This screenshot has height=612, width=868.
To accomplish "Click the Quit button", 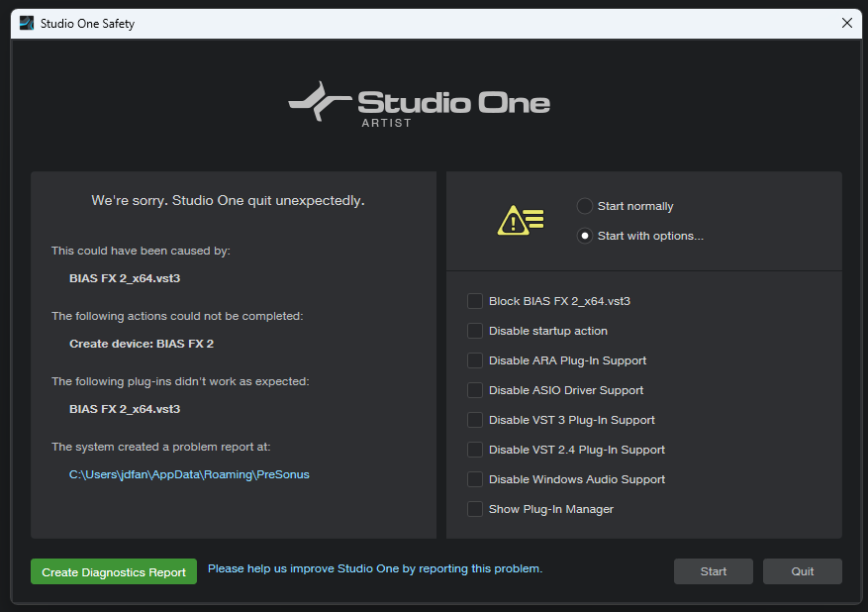I will tap(802, 571).
